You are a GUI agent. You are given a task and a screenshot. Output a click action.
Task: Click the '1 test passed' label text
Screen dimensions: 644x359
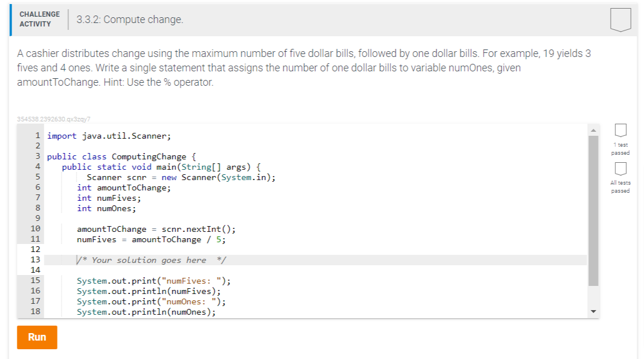click(620, 148)
